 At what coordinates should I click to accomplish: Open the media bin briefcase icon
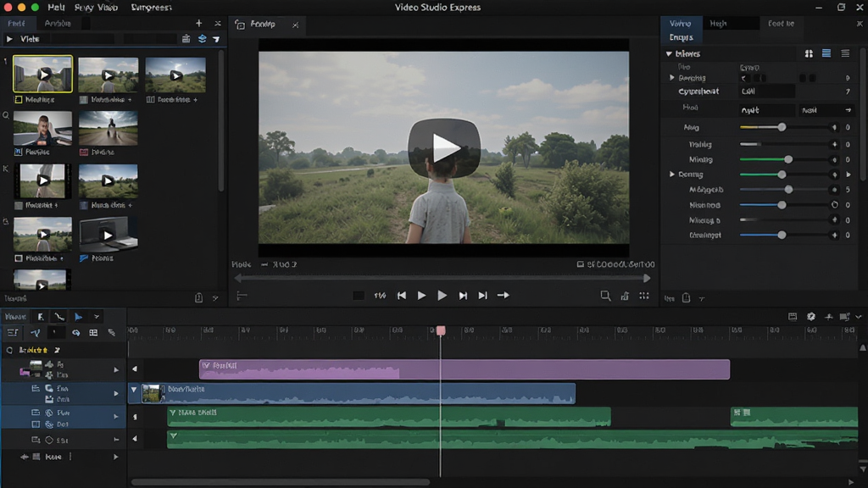pos(186,39)
